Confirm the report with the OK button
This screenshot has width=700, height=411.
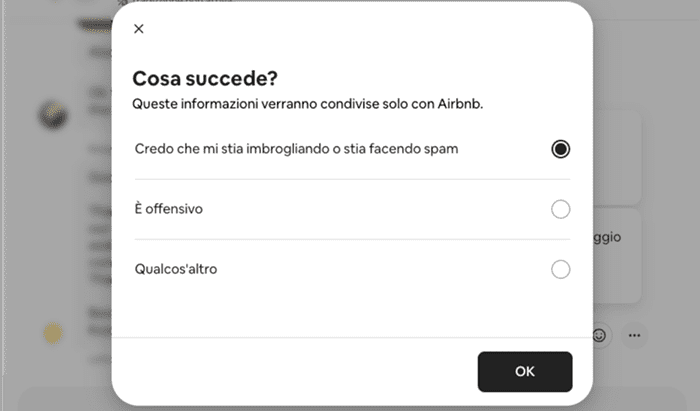[524, 371]
